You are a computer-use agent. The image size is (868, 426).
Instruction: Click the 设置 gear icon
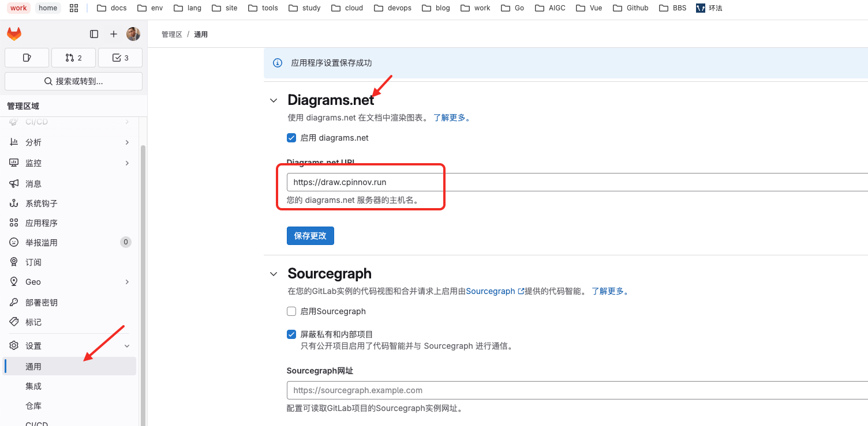click(14, 346)
